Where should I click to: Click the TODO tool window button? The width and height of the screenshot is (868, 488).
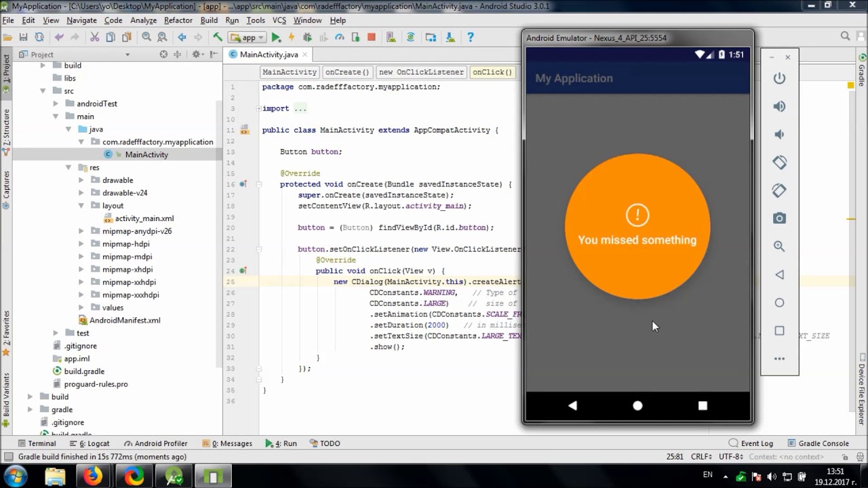pos(325,443)
